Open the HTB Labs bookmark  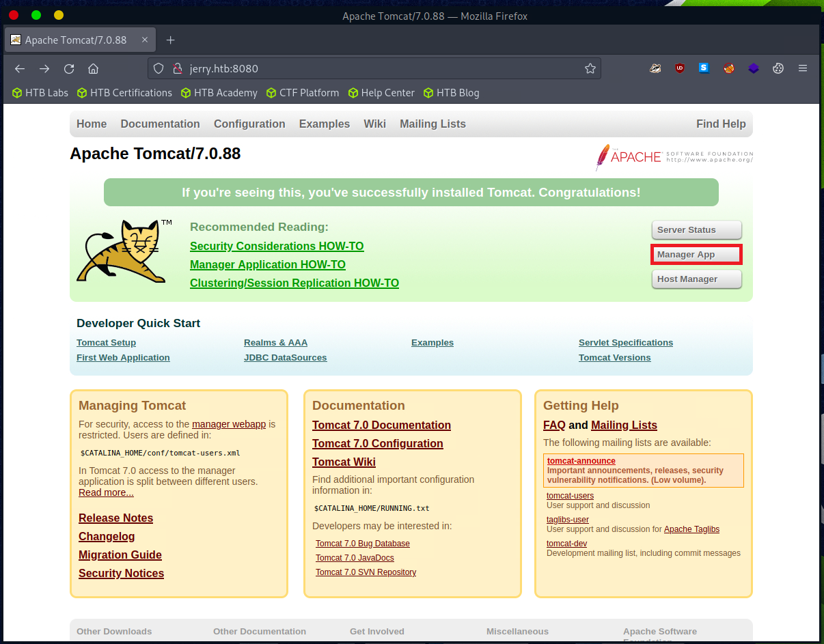coord(40,93)
